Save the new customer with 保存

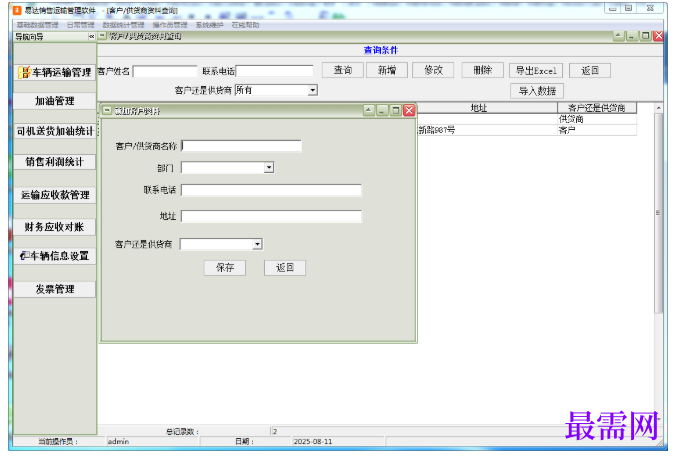tap(225, 268)
